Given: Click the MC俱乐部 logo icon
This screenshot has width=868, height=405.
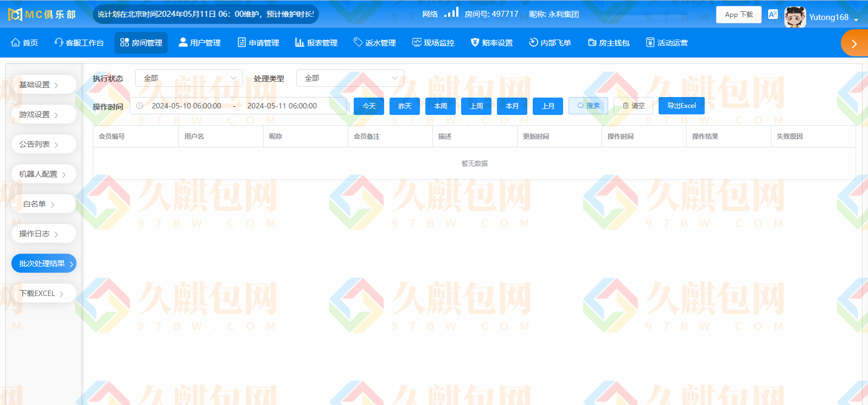Looking at the screenshot, I should click(15, 14).
